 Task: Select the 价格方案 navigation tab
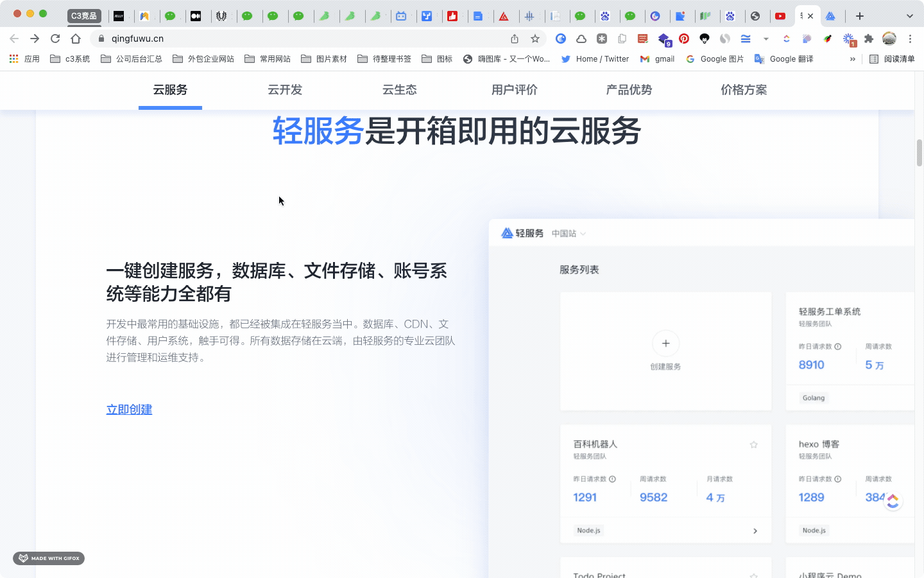click(x=744, y=90)
